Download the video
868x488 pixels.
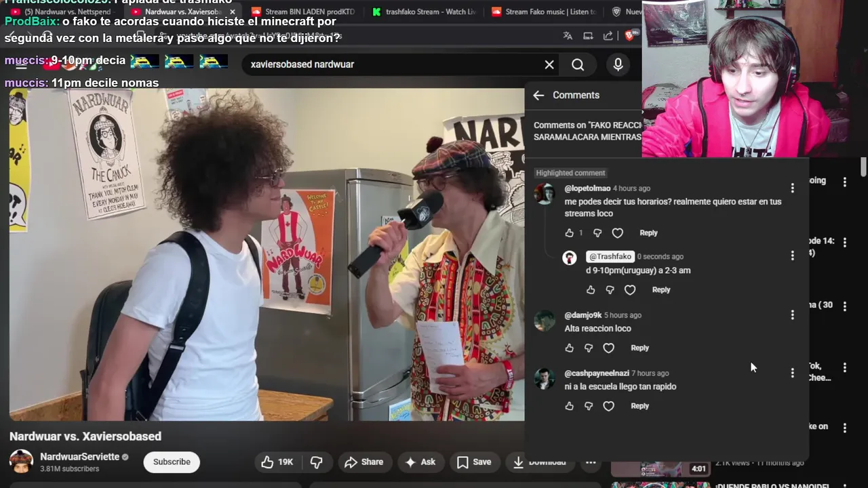[540, 462]
